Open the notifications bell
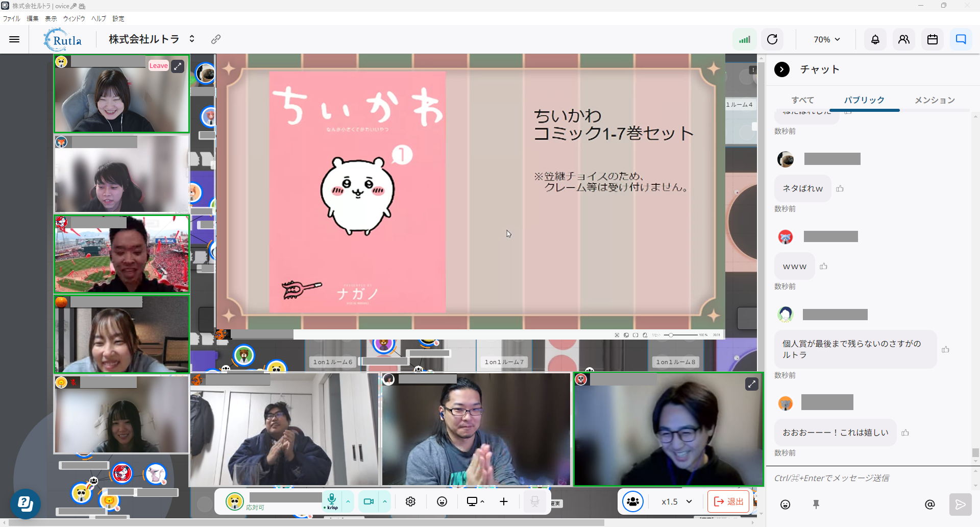The image size is (980, 527). [x=875, y=39]
